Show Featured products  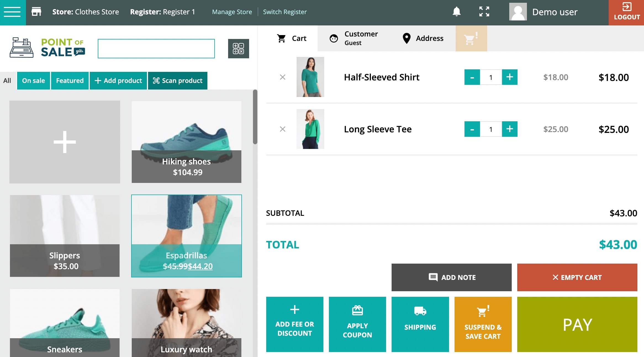coord(70,81)
